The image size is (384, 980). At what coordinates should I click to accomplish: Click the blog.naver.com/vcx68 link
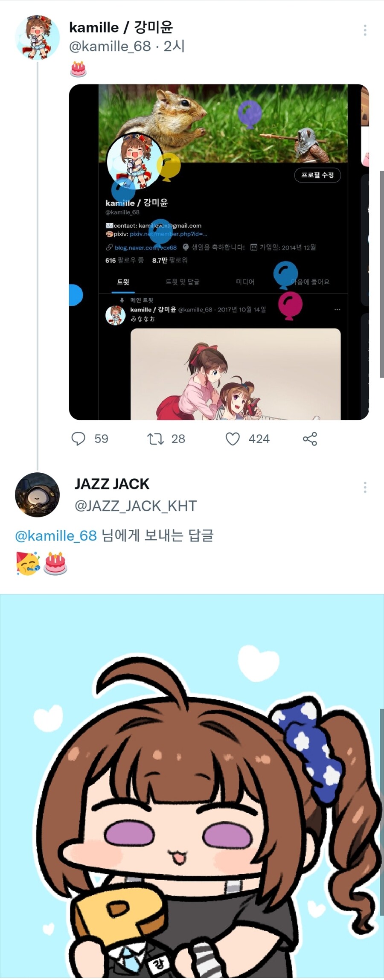point(145,247)
